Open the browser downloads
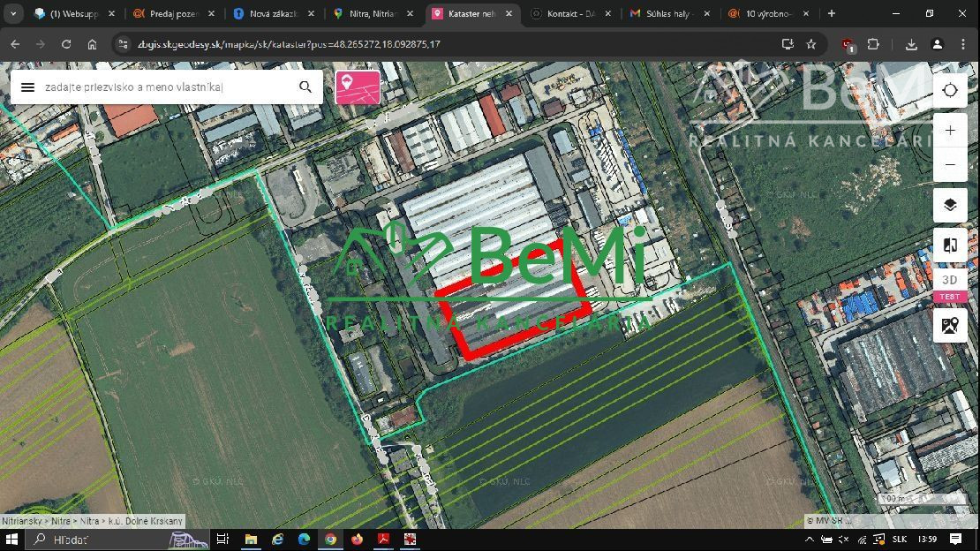Screen dimensions: 980x551 tap(911, 44)
